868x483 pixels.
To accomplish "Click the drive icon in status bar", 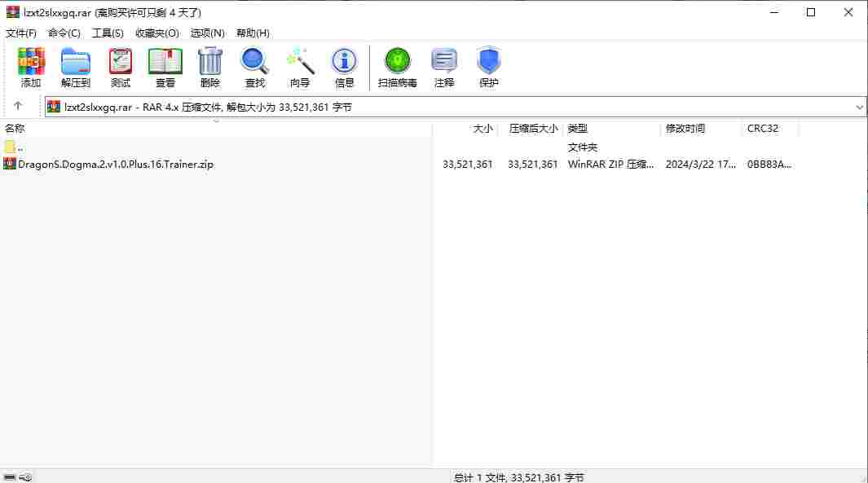I will 10,477.
